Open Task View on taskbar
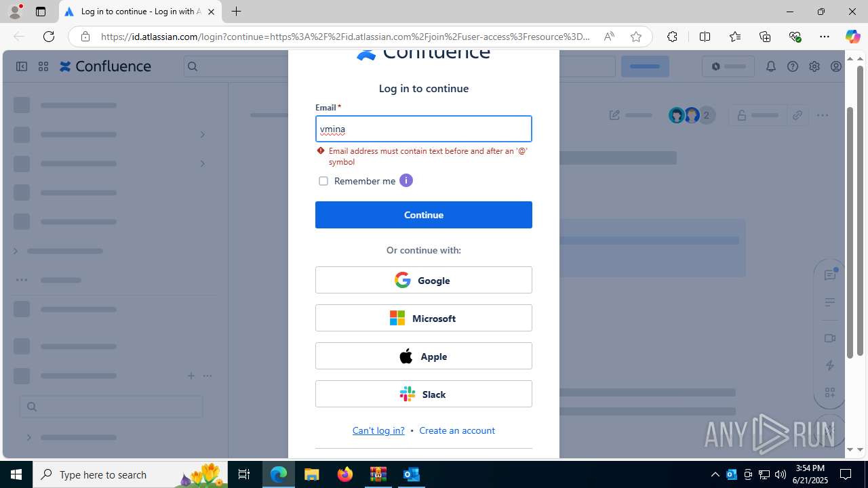 pos(244,474)
